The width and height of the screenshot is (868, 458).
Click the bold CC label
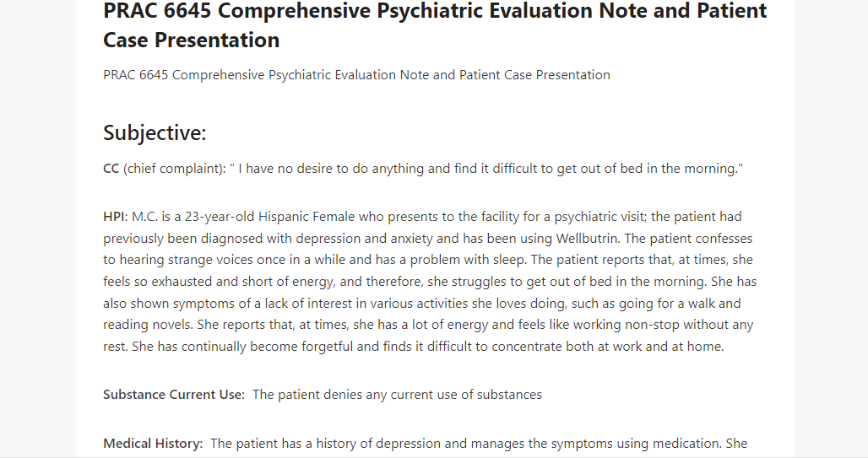click(111, 169)
